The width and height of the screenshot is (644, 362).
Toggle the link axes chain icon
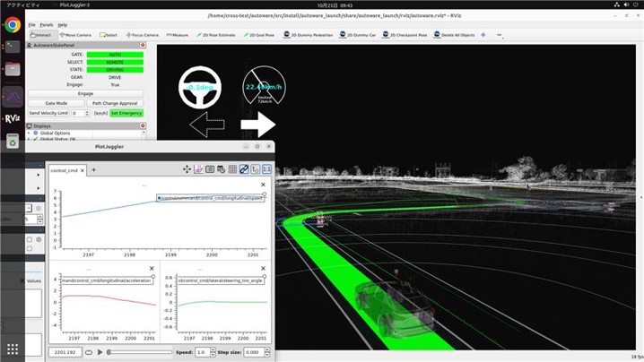244,169
